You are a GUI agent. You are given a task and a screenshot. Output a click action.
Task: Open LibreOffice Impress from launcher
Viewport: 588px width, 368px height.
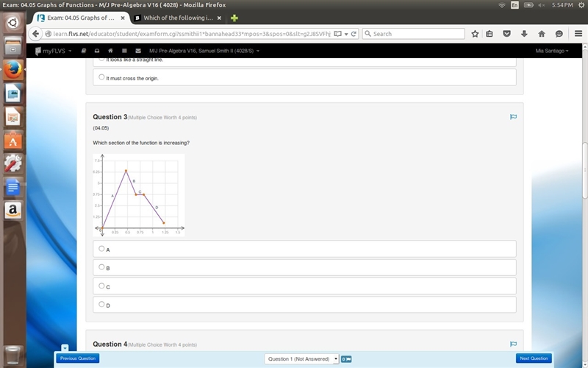tap(12, 117)
